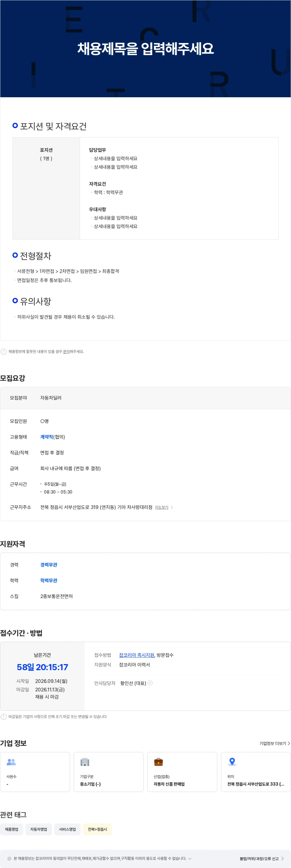Click the 08:30 ~ 05:30 working hours
Viewport: 291px width, 868px height.
point(58,492)
